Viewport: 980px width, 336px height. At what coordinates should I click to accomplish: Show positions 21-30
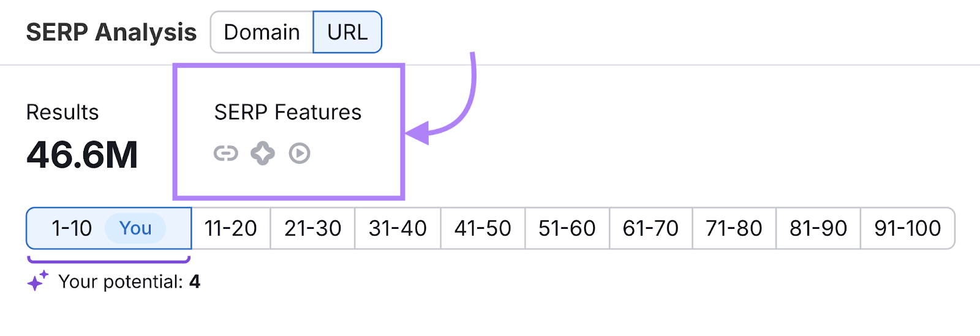(x=312, y=228)
